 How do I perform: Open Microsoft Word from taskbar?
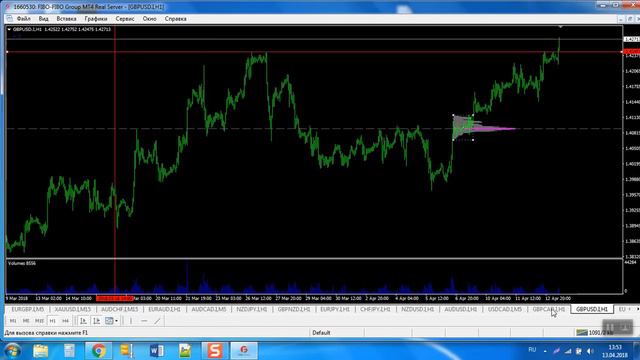[157, 351]
